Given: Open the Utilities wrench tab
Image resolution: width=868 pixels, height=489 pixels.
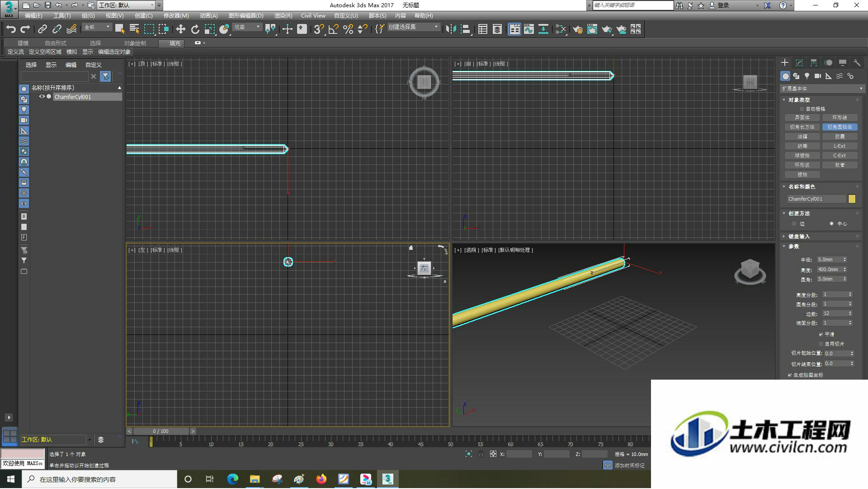Looking at the screenshot, I should (x=857, y=63).
